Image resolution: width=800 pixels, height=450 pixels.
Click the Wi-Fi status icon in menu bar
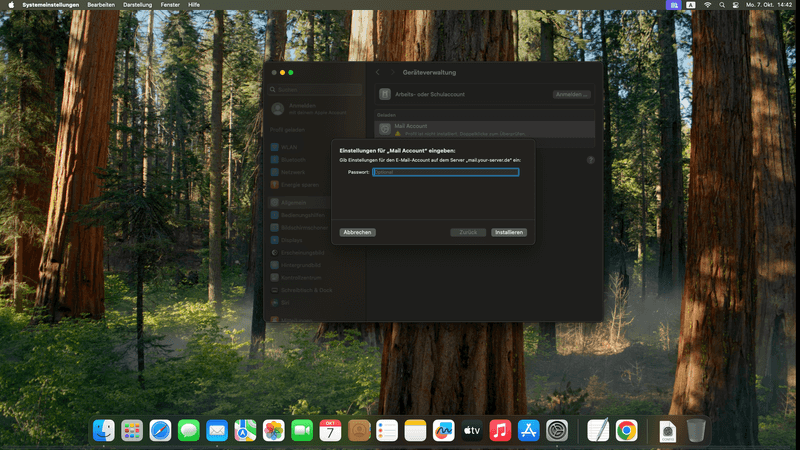[x=708, y=5]
